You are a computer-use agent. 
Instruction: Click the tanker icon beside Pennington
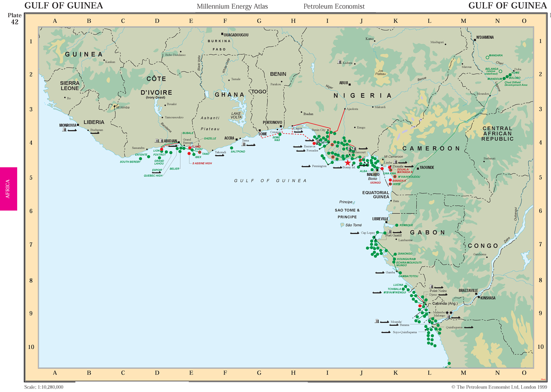click(x=306, y=166)
